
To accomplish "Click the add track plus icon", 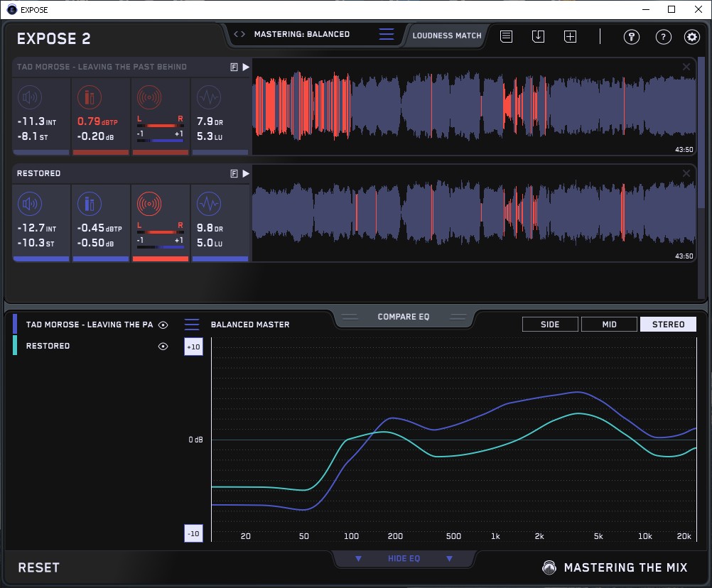I will tap(570, 37).
